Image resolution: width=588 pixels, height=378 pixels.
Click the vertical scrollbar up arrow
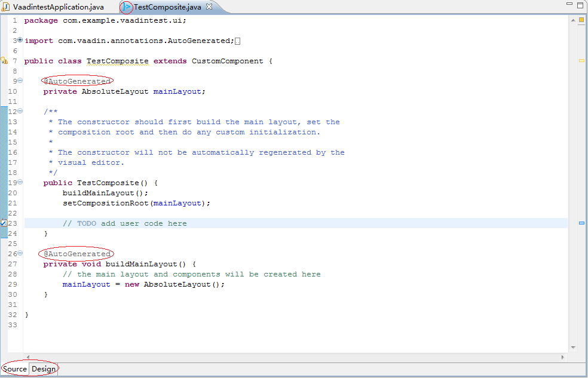pos(573,20)
